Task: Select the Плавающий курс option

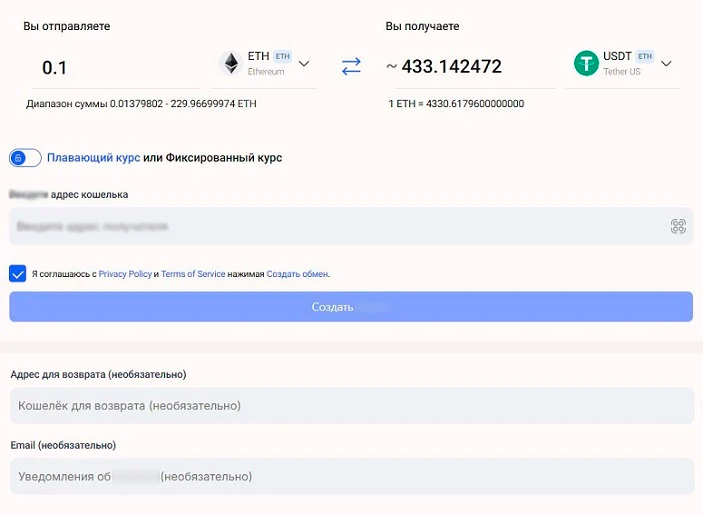Action: click(x=93, y=158)
